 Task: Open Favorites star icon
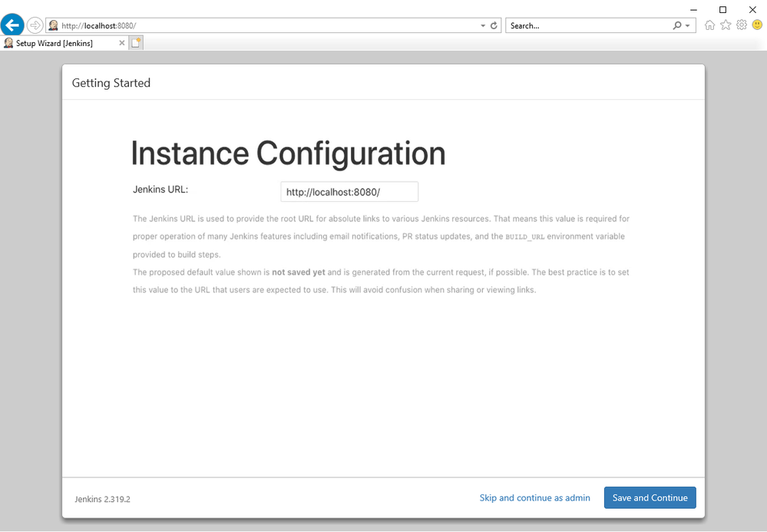(x=726, y=25)
